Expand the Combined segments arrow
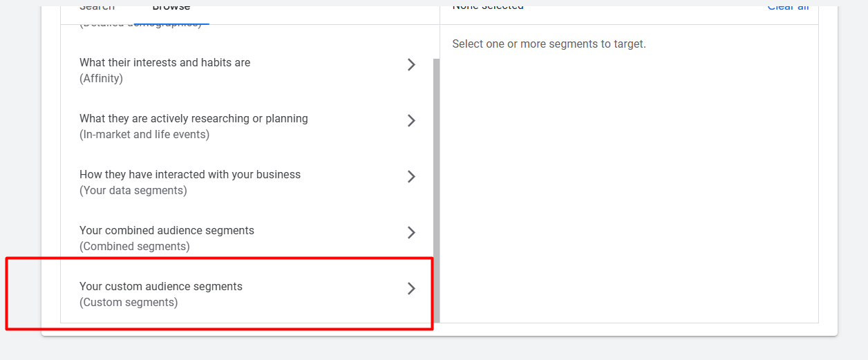 click(411, 233)
